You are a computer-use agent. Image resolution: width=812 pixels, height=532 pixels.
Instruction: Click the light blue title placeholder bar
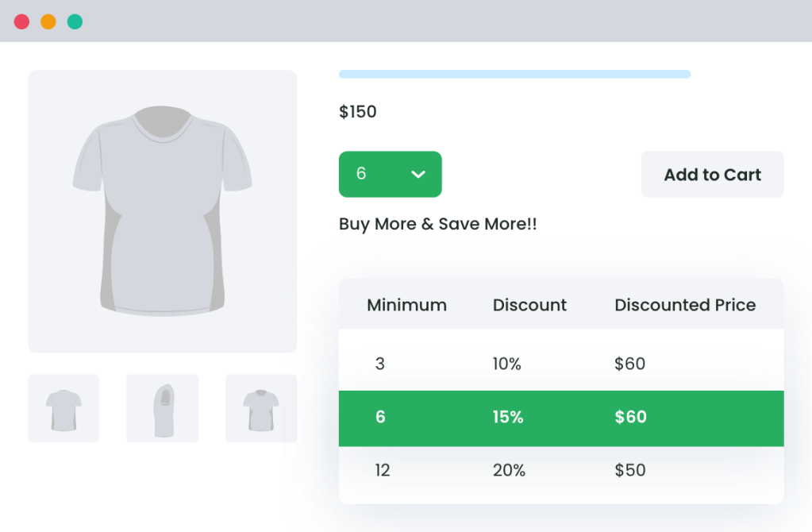[514, 74]
